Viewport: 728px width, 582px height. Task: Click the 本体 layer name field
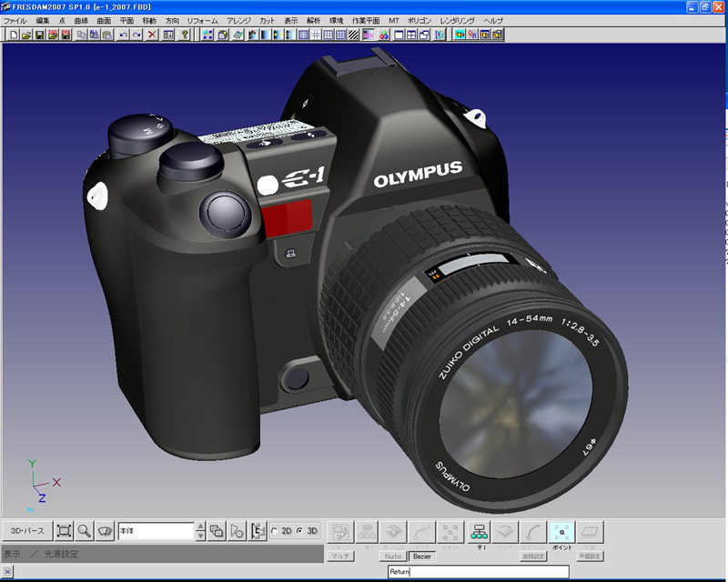(155, 530)
